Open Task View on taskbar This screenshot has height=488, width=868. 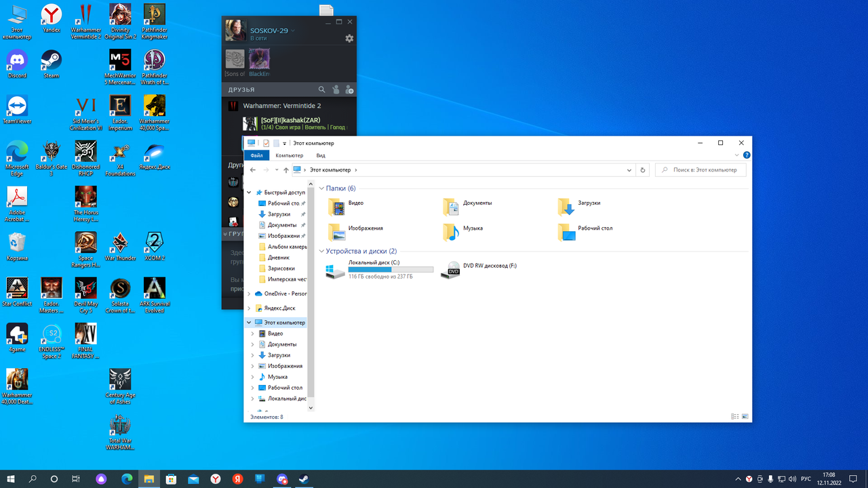[76, 479]
